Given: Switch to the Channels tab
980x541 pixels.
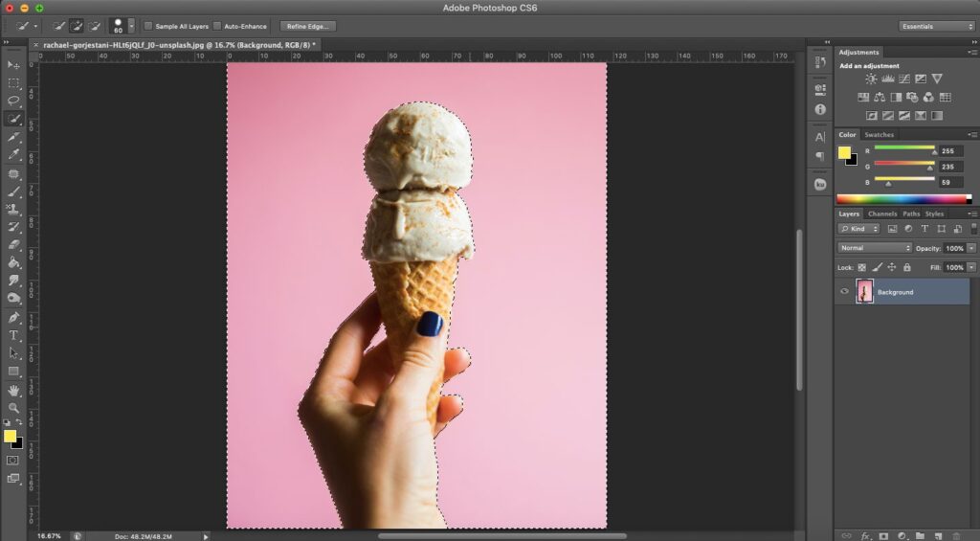Looking at the screenshot, I should click(881, 214).
